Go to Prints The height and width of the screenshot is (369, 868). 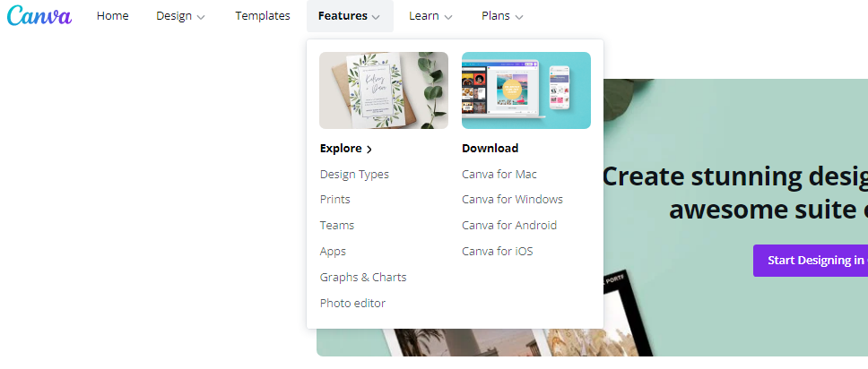click(x=334, y=199)
